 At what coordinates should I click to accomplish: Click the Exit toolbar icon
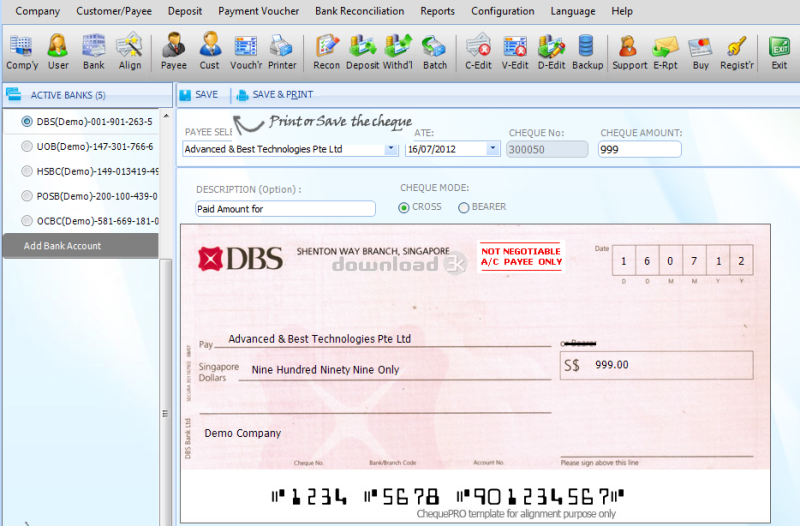[778, 51]
